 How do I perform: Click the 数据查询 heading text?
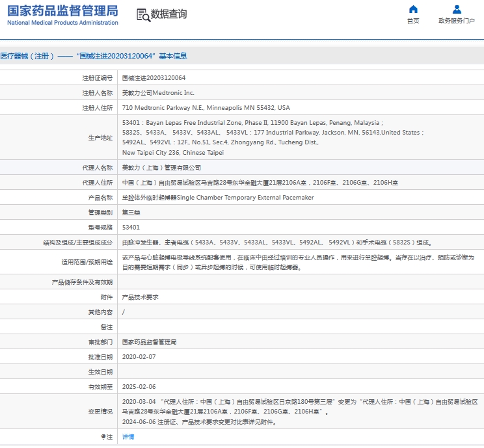click(x=168, y=14)
